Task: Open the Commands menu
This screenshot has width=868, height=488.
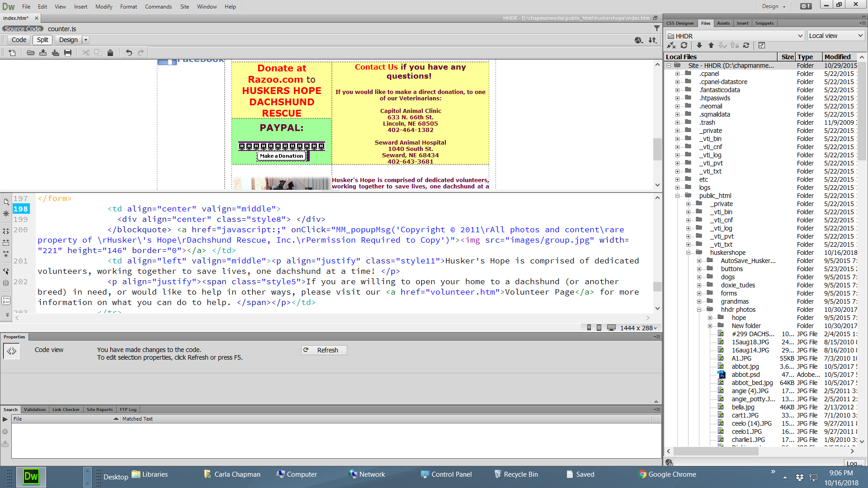Action: pos(158,6)
